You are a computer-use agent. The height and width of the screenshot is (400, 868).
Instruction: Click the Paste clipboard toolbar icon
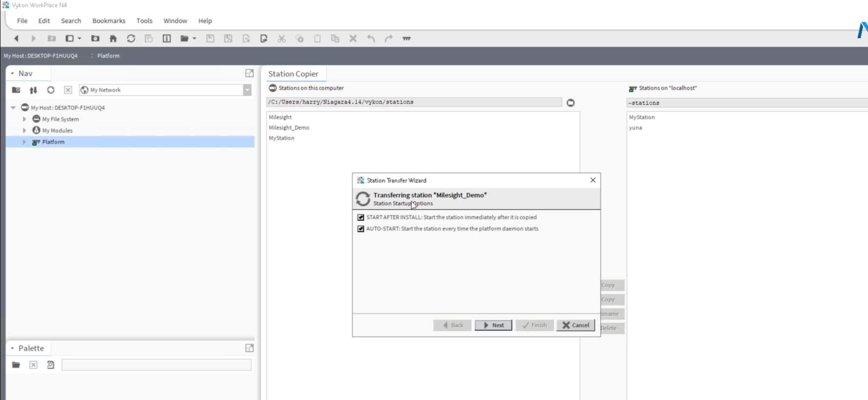click(x=317, y=39)
